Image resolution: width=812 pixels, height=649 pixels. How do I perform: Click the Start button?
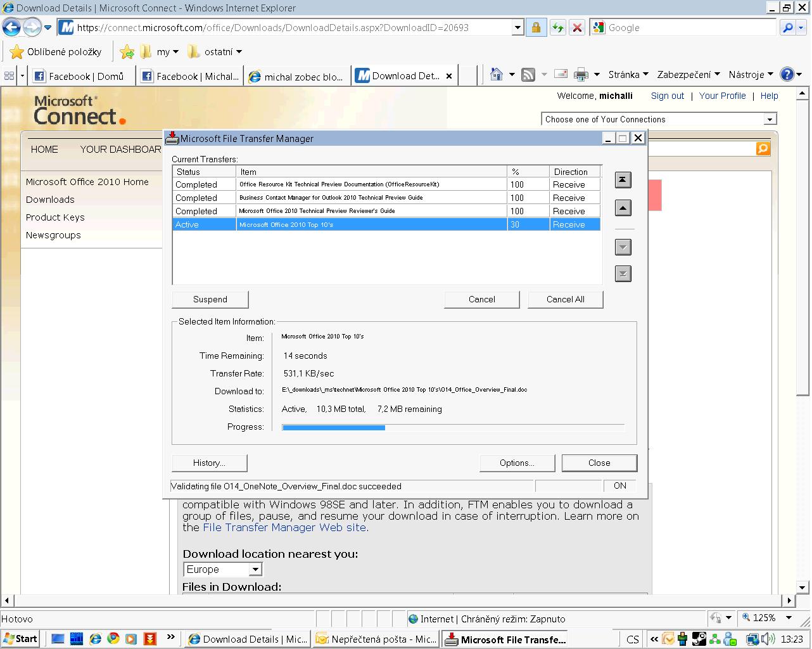click(20, 639)
